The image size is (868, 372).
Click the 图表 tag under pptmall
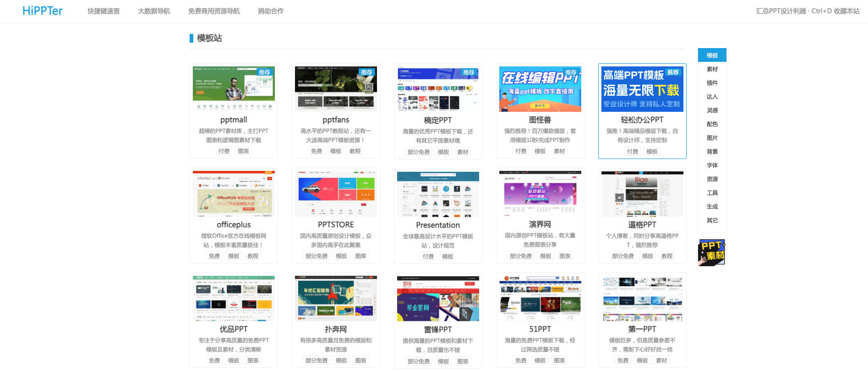pos(243,151)
